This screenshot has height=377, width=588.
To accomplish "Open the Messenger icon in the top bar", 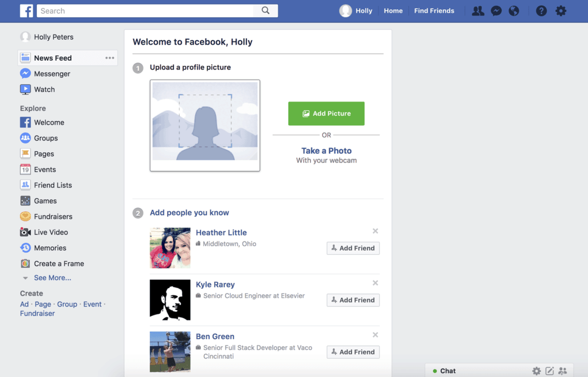I will (x=496, y=11).
